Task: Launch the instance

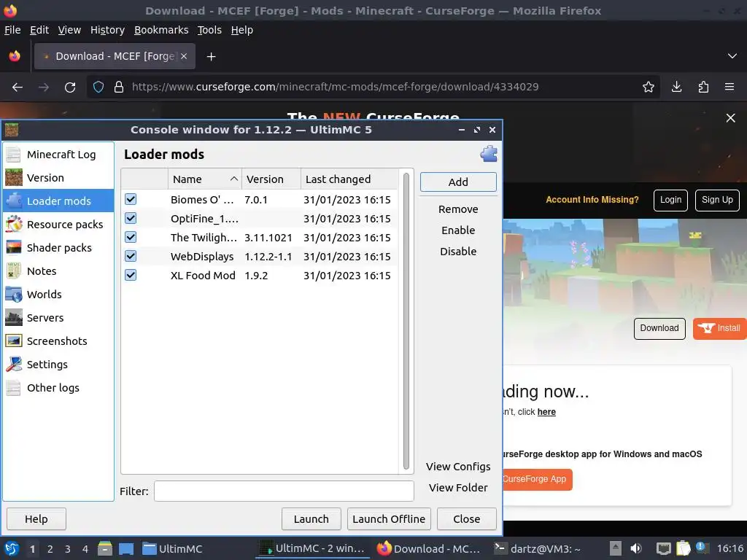Action: (311, 519)
